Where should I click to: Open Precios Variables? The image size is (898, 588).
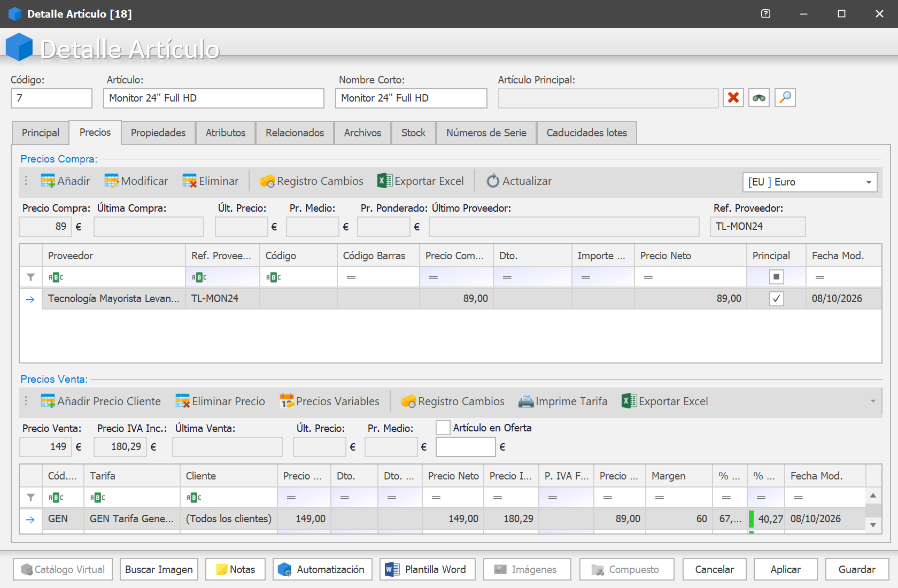[330, 401]
